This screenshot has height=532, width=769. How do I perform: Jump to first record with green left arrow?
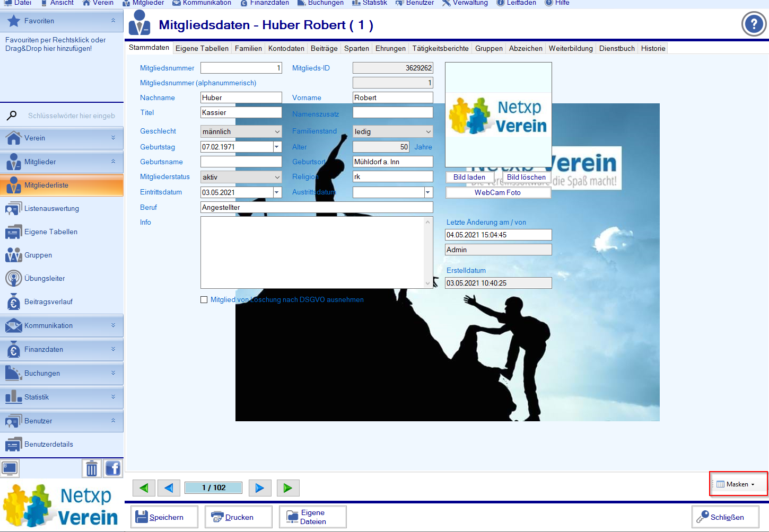point(144,488)
